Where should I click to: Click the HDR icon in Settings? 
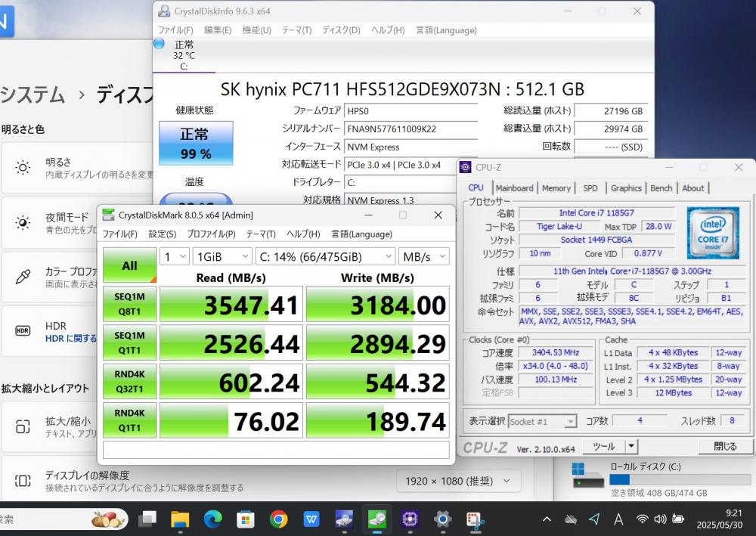pos(23,330)
